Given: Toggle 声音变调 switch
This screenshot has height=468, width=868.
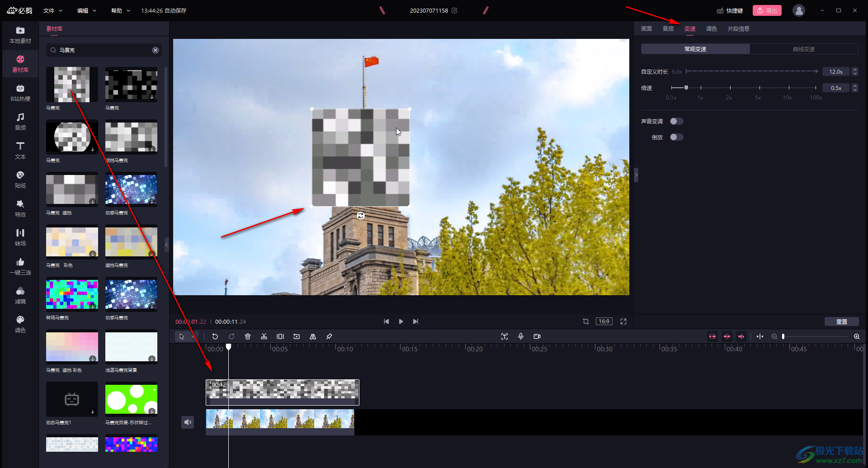Looking at the screenshot, I should [677, 121].
